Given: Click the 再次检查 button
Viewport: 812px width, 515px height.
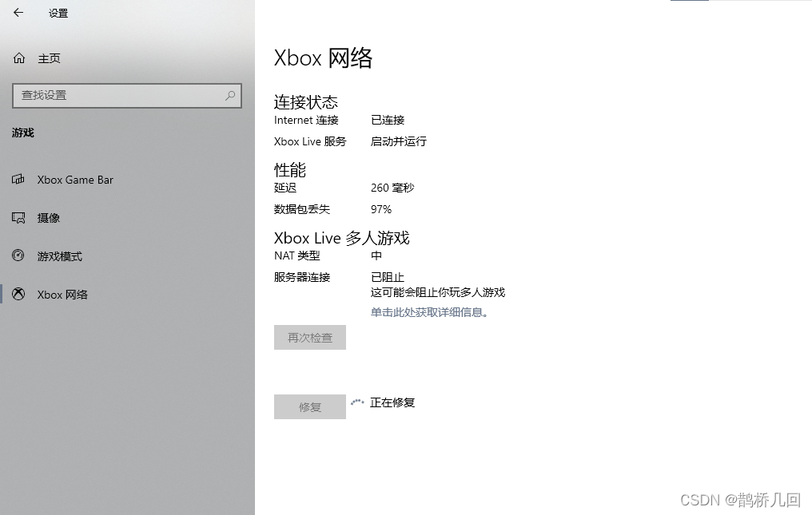Looking at the screenshot, I should pos(309,338).
